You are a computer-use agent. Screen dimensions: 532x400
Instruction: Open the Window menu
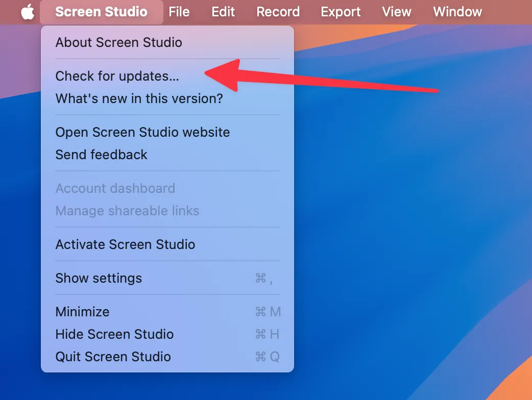click(457, 12)
